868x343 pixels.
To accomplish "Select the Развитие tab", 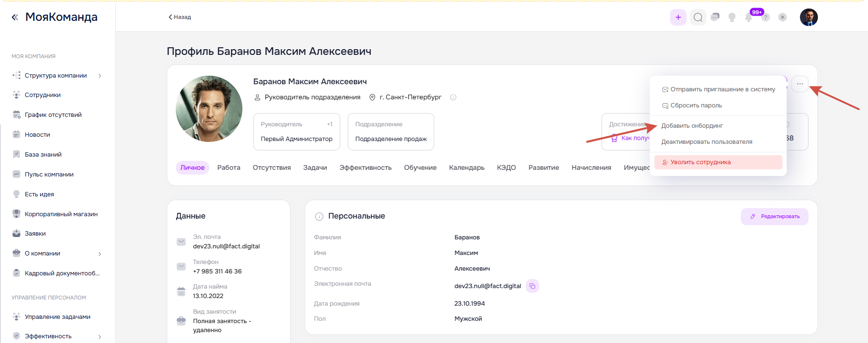I will click(x=544, y=167).
